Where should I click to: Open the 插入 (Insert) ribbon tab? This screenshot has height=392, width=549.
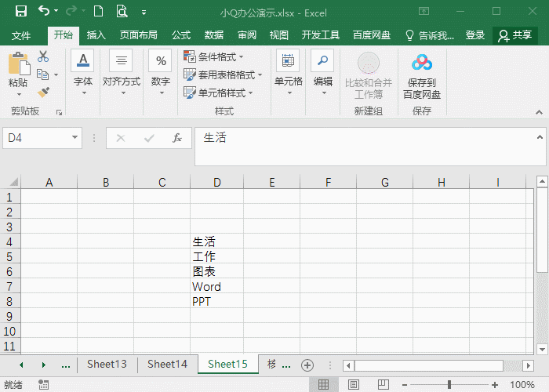(x=96, y=35)
